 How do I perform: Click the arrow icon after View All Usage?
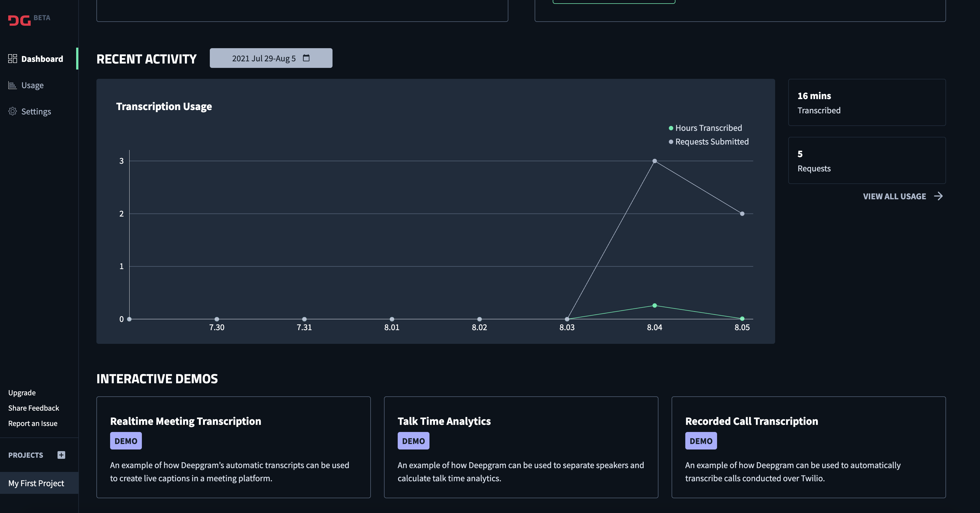tap(938, 196)
